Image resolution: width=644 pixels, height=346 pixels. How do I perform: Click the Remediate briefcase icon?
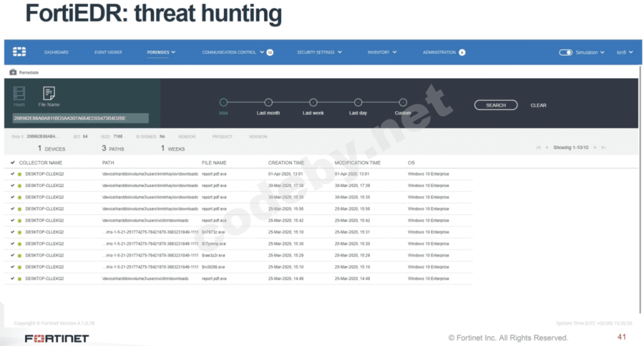(x=13, y=72)
